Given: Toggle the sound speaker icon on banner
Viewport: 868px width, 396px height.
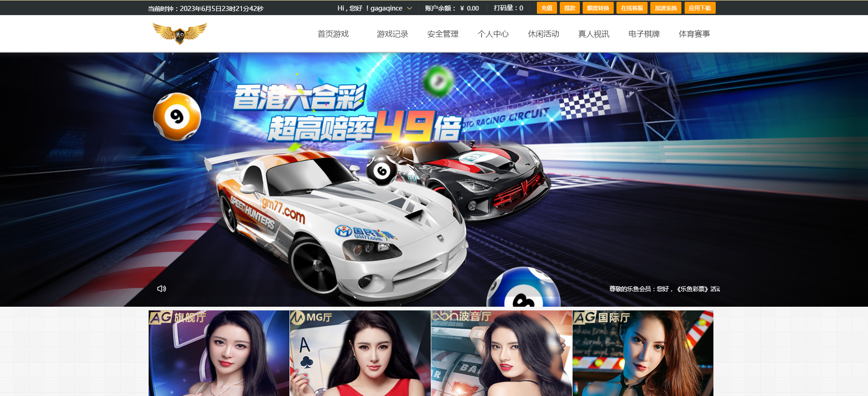Looking at the screenshot, I should point(161,288).
